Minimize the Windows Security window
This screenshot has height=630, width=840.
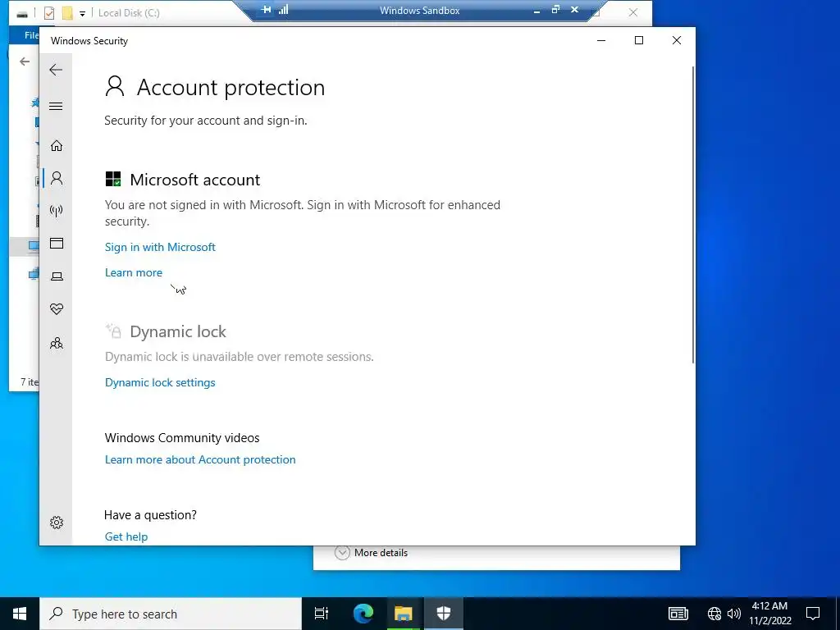(x=601, y=41)
